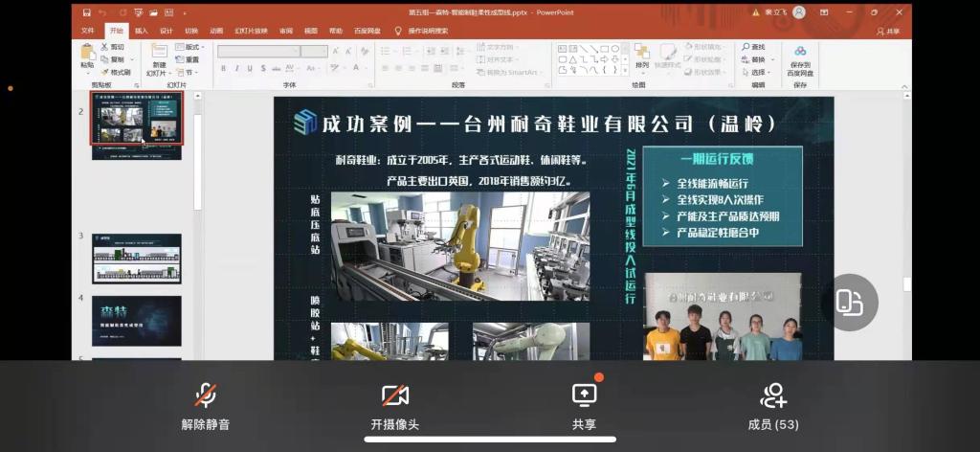
Task: Expand the 节 section dropdown
Action: pos(187,73)
